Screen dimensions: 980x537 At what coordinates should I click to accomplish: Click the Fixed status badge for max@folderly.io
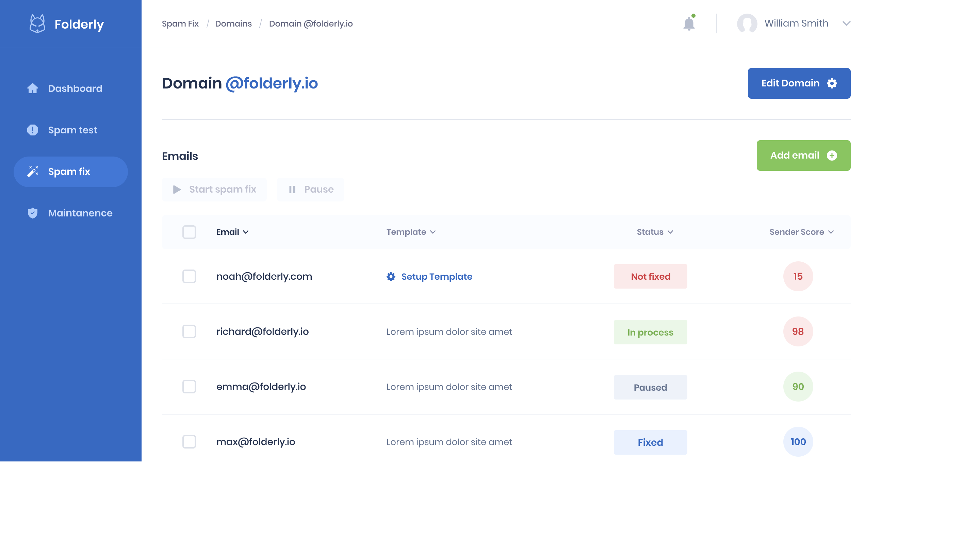click(x=650, y=442)
